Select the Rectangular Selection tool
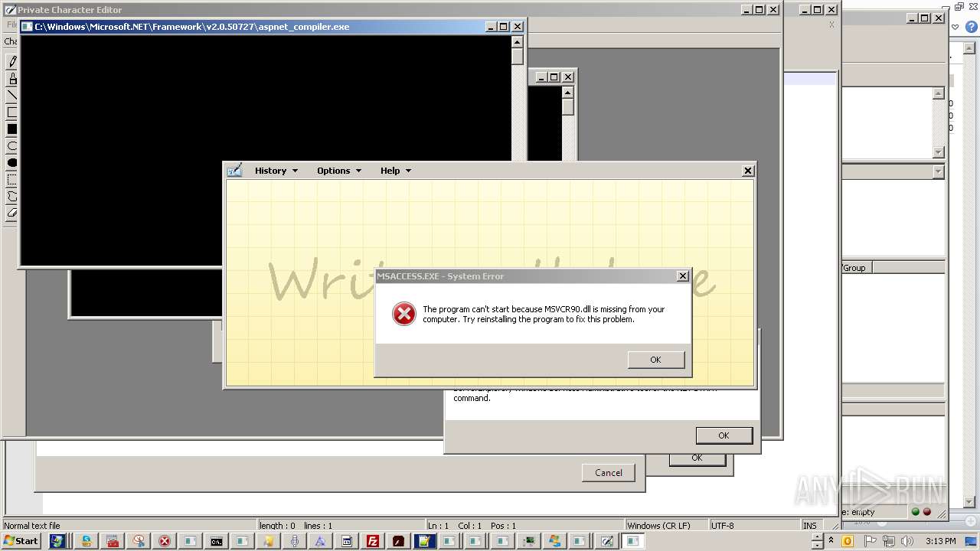 pyautogui.click(x=11, y=180)
